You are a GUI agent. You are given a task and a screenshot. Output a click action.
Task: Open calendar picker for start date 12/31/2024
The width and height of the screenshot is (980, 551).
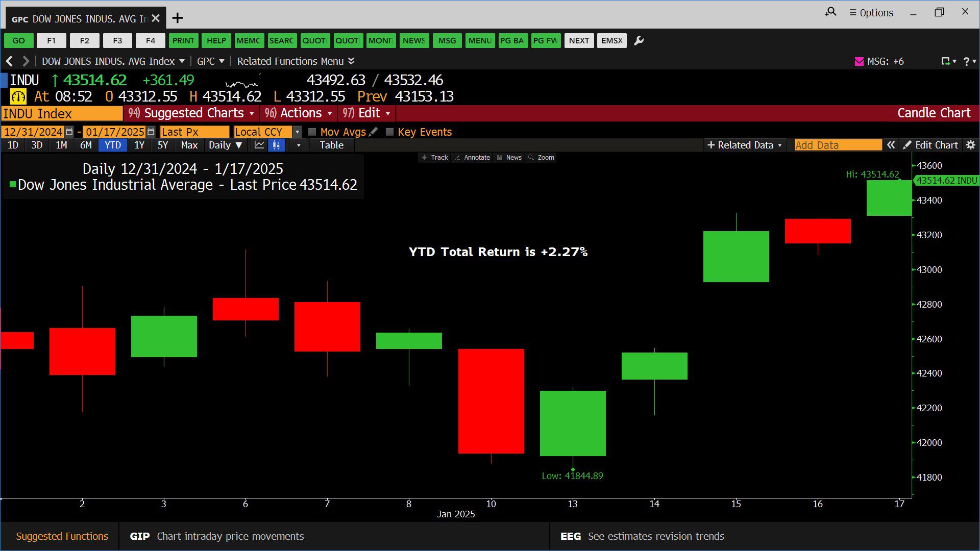[x=69, y=132]
